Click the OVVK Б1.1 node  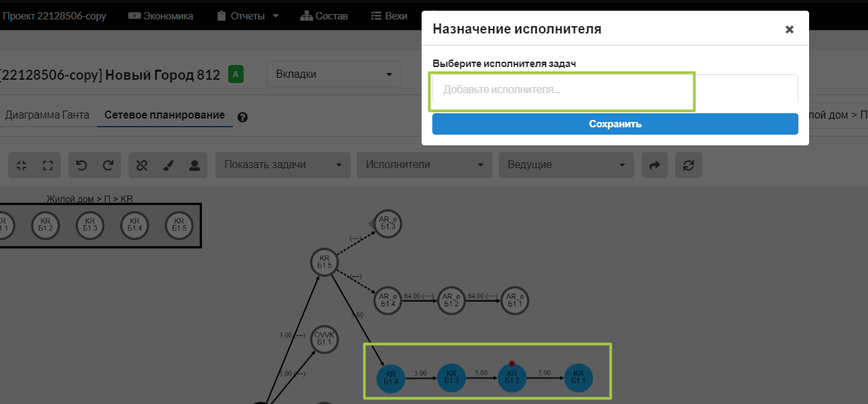tap(325, 338)
